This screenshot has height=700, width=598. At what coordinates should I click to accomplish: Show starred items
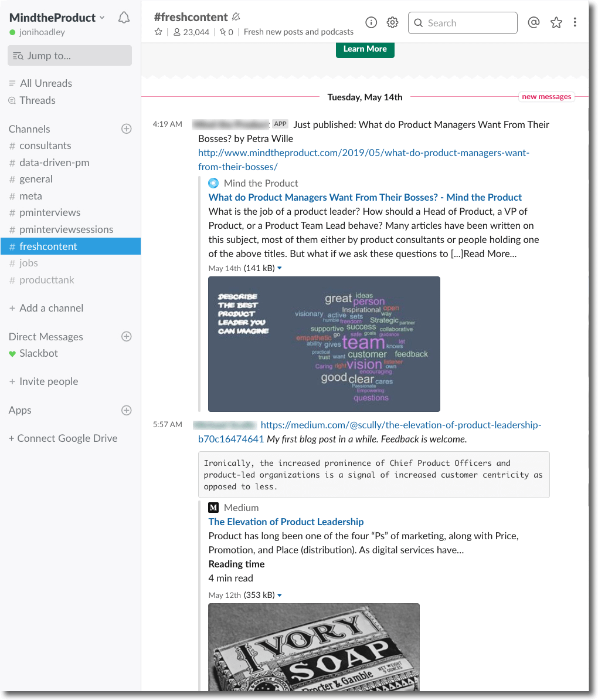(556, 22)
